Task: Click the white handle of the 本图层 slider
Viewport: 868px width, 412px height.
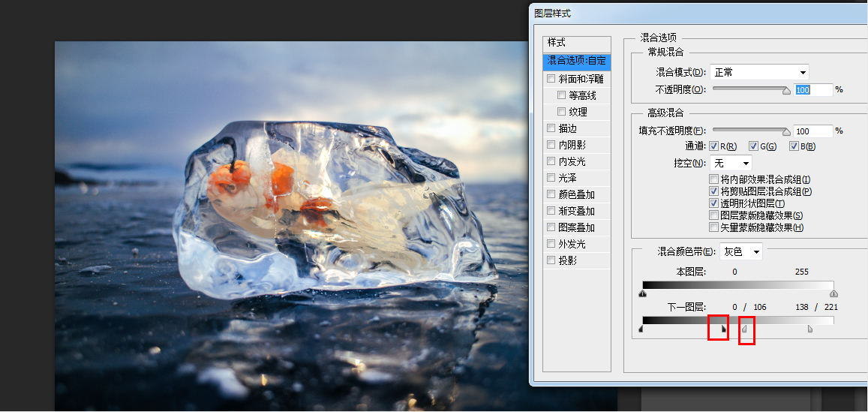Action: click(833, 293)
